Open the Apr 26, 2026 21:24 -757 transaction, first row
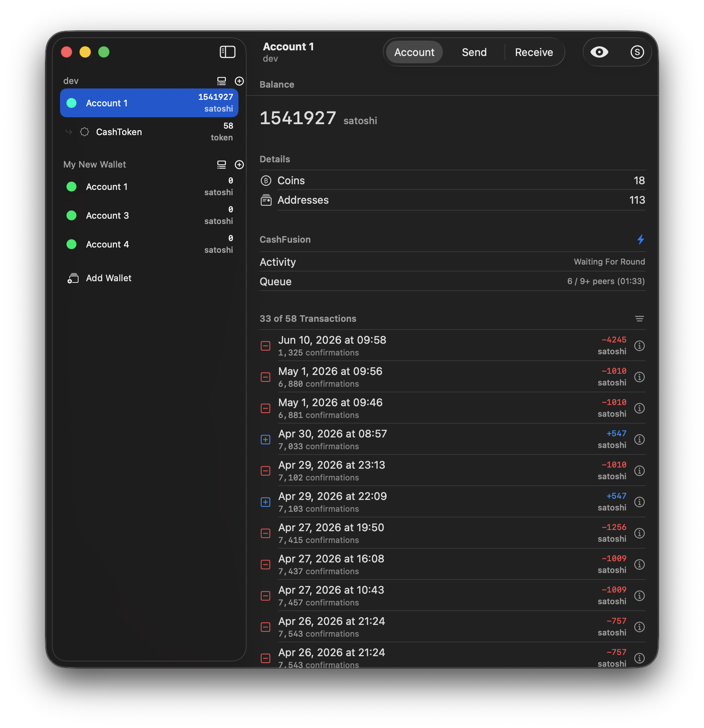This screenshot has height=728, width=704. pyautogui.click(x=453, y=627)
